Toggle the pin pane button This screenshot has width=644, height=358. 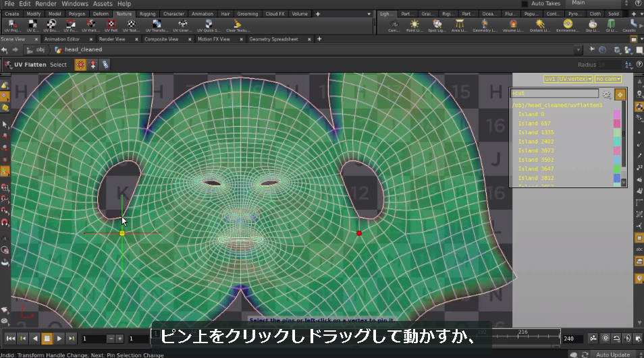click(x=592, y=50)
